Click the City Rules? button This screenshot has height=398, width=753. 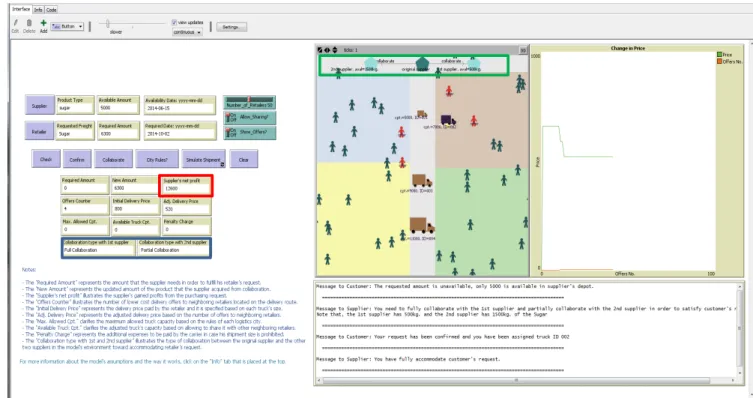[157, 159]
